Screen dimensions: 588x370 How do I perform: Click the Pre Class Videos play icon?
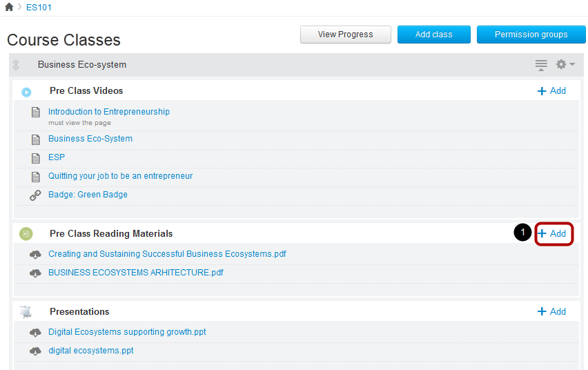coord(26,91)
